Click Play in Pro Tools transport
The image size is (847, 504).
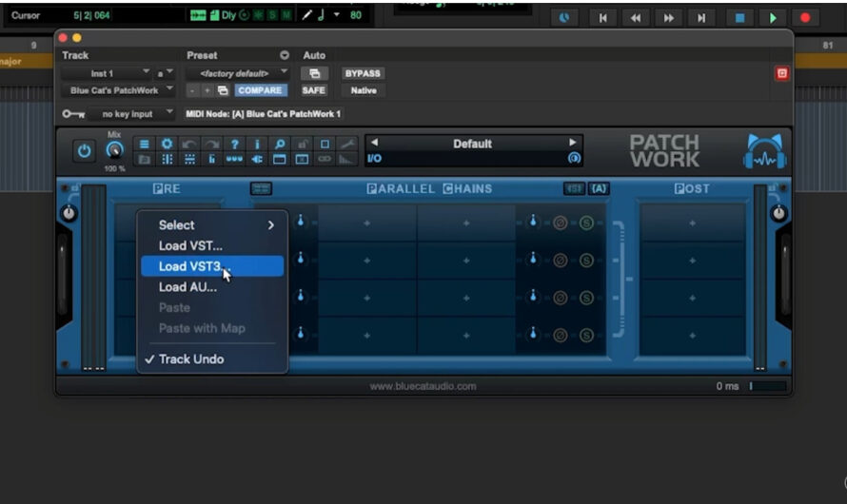(773, 18)
